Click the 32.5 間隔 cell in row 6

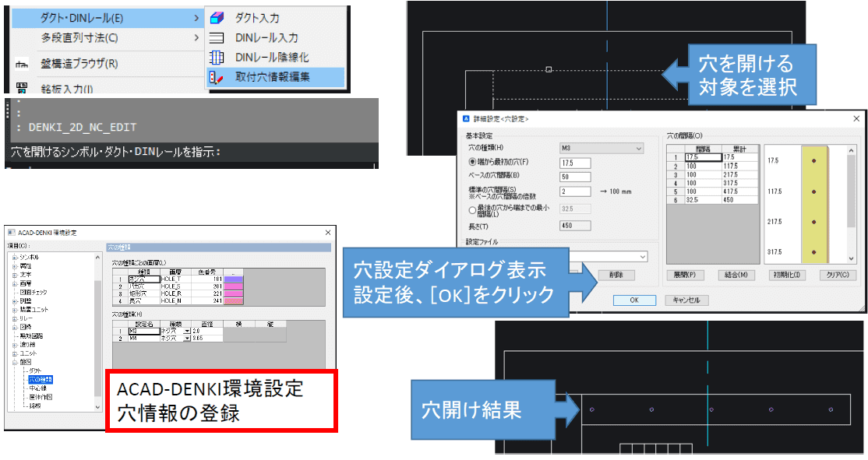(x=703, y=200)
